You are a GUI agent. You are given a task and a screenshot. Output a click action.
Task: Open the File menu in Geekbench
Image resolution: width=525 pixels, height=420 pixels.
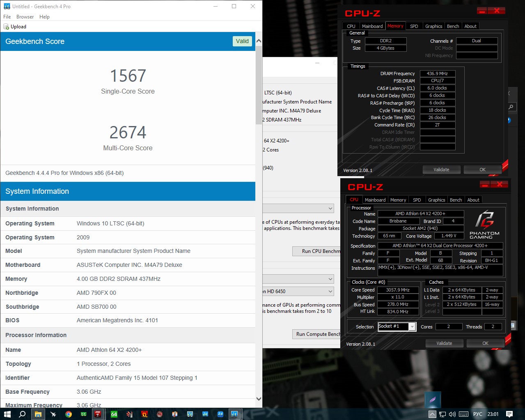pos(7,17)
